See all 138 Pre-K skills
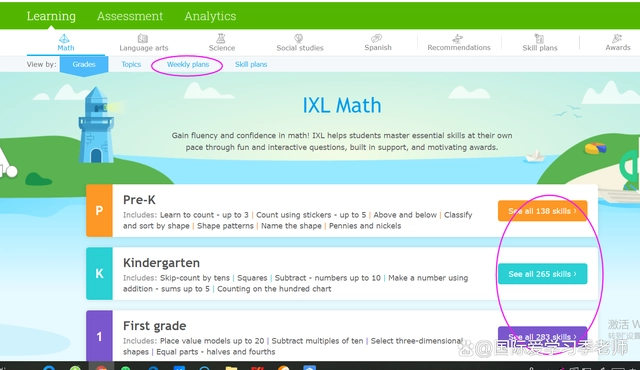Viewport: 640px width, 370px height. [542, 211]
